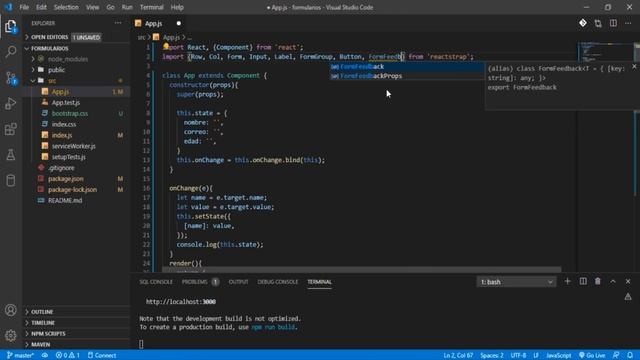Open the Edit menu
The image size is (640, 360).
click(41, 7)
